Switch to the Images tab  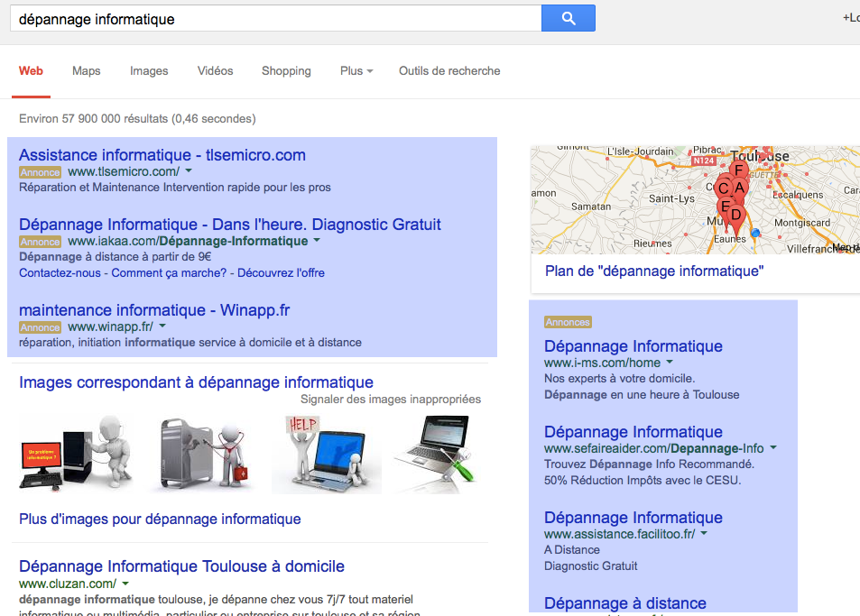[149, 70]
